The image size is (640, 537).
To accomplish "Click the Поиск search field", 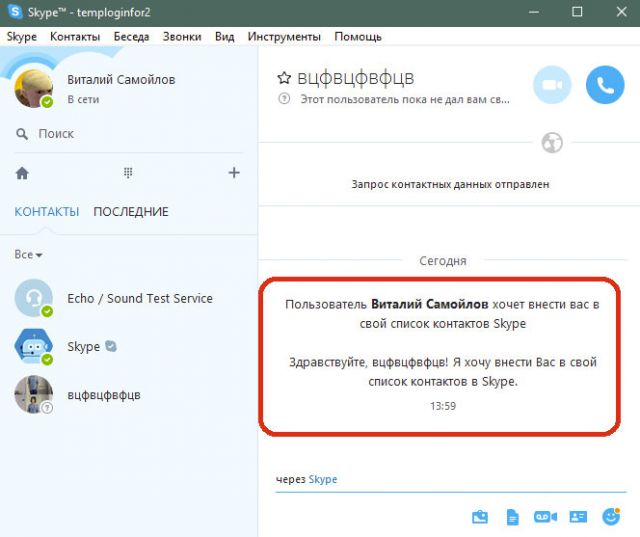I will [x=129, y=134].
